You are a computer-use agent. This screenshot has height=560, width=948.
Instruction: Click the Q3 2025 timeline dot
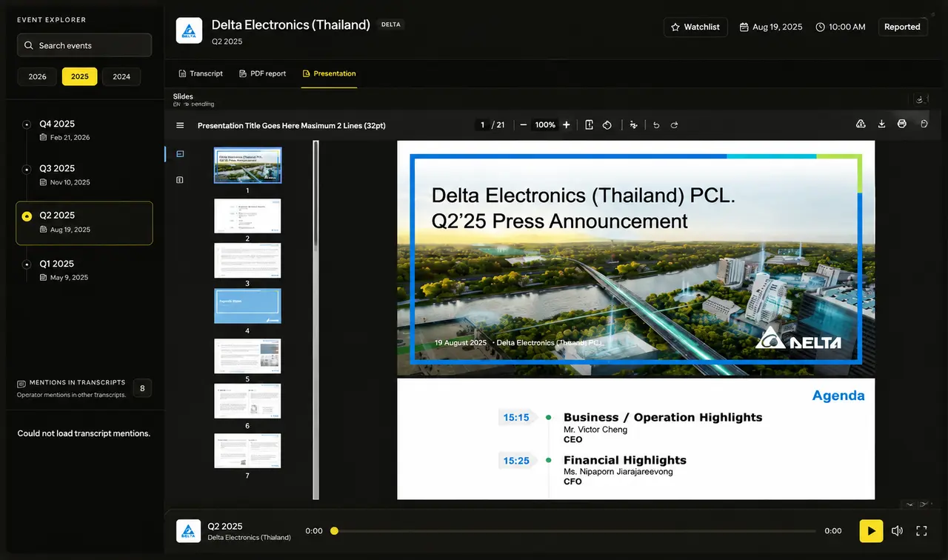coord(27,169)
